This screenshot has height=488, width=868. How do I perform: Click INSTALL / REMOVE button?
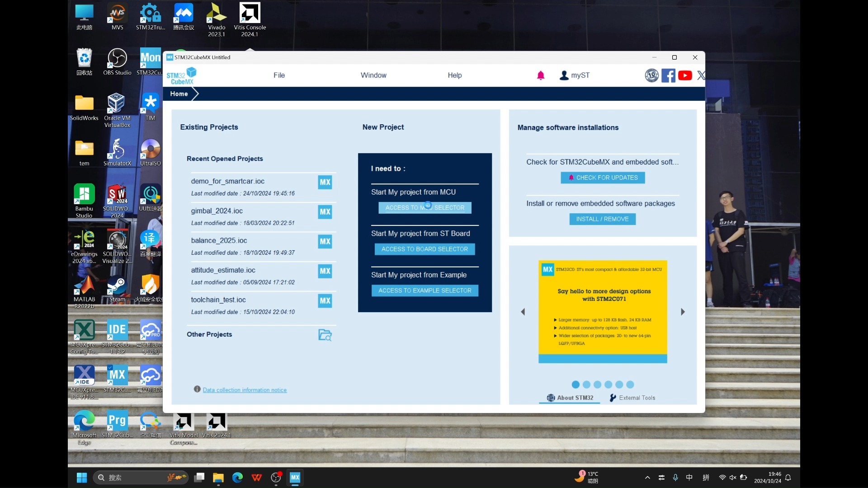[602, 219]
